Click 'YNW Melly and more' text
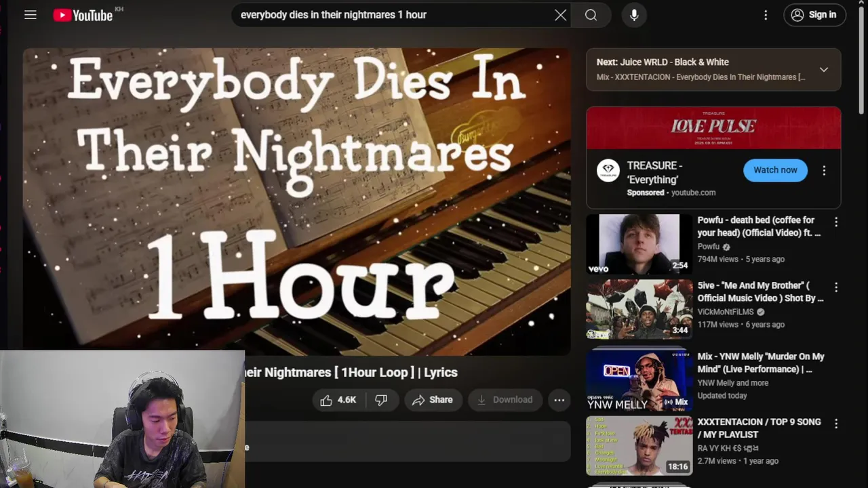 pos(733,383)
